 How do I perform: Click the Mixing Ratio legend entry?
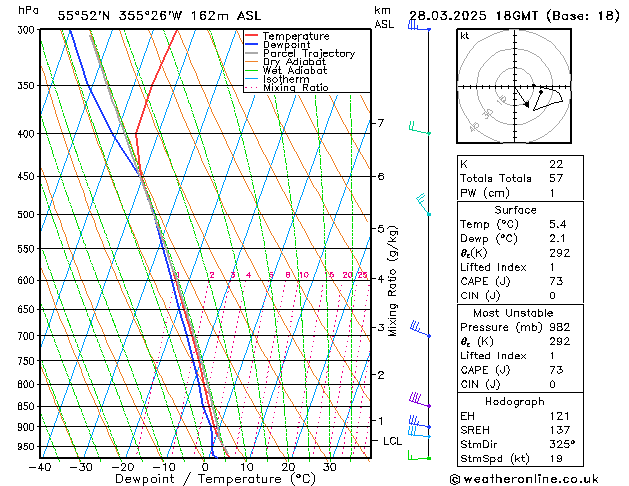[287, 87]
